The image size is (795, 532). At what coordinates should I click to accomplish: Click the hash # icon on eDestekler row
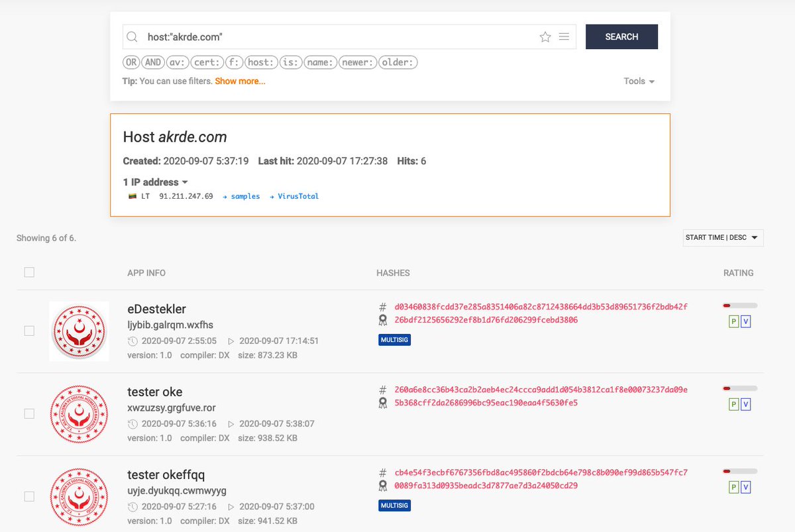point(382,307)
